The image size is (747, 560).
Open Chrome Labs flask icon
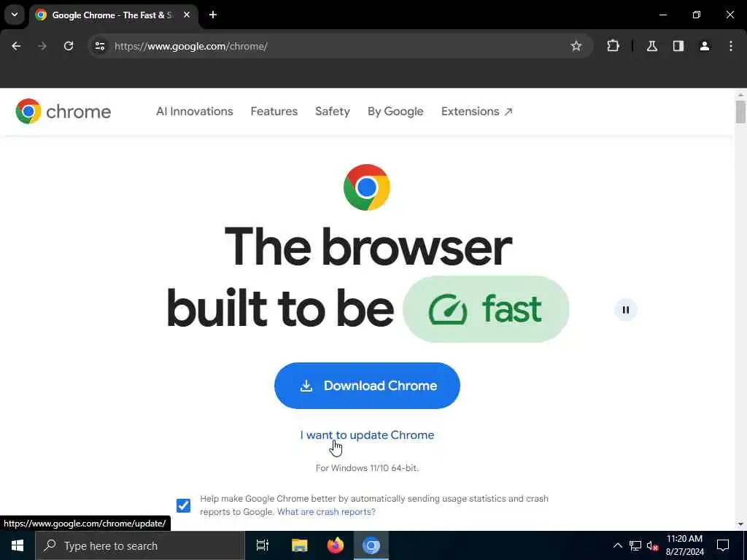[652, 46]
